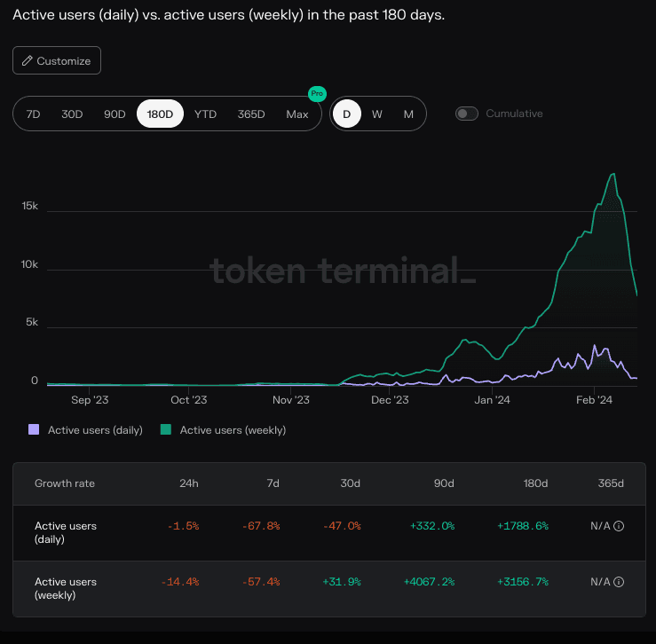This screenshot has height=644, width=656.
Task: Click the purple daily users color swatch
Action: pos(35,430)
